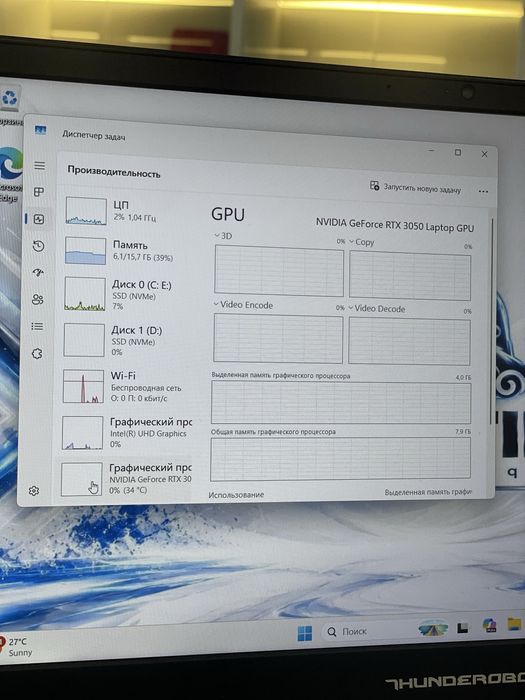Open the Services page icon
The height and width of the screenshot is (700, 525).
tap(37, 354)
